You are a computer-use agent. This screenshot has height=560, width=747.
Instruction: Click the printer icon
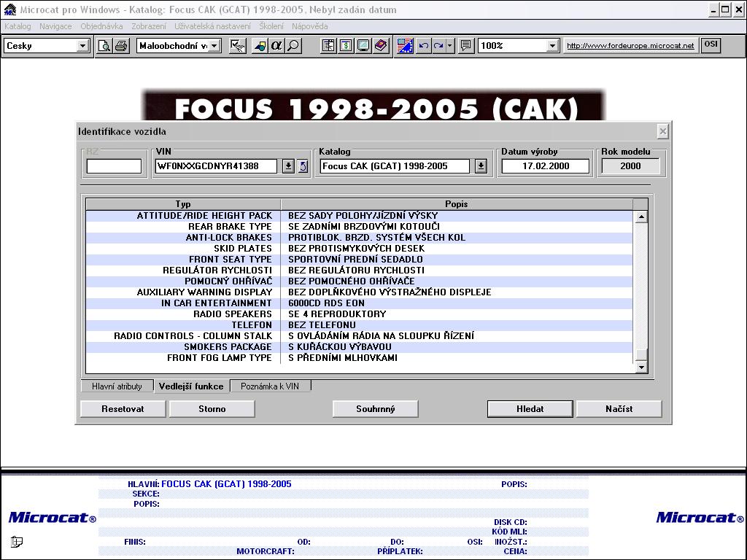point(121,46)
